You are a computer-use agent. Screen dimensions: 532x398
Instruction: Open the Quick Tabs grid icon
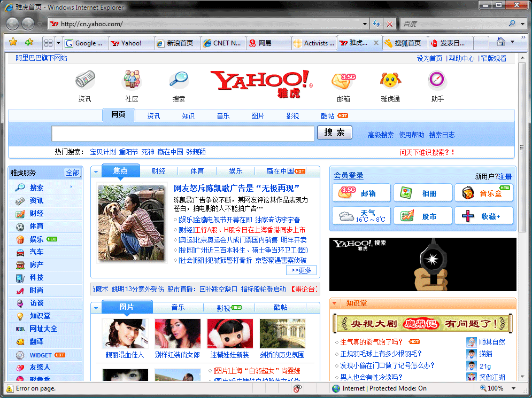pos(49,43)
